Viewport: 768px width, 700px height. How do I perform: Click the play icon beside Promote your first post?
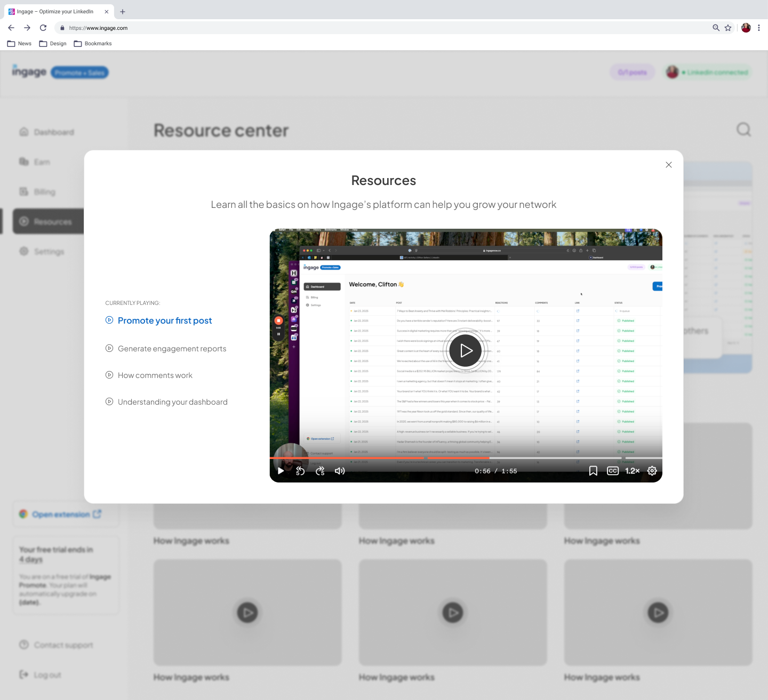click(109, 320)
